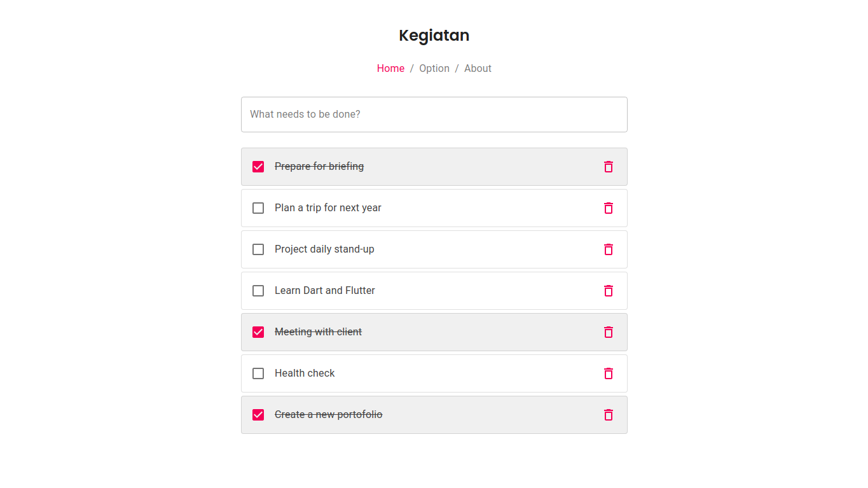
Task: Uncheck 'Meeting with client'
Action: tap(258, 332)
